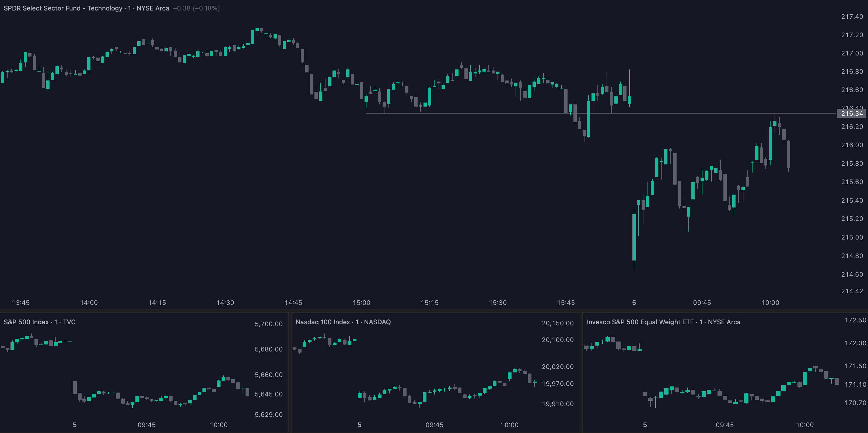
Task: Click the 5,700.00 label on S&P 500 chart
Action: (268, 324)
